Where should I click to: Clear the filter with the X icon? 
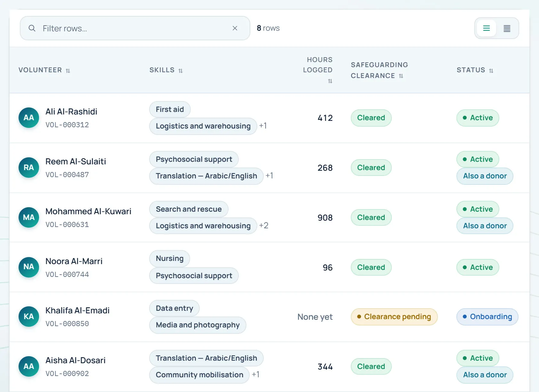235,28
